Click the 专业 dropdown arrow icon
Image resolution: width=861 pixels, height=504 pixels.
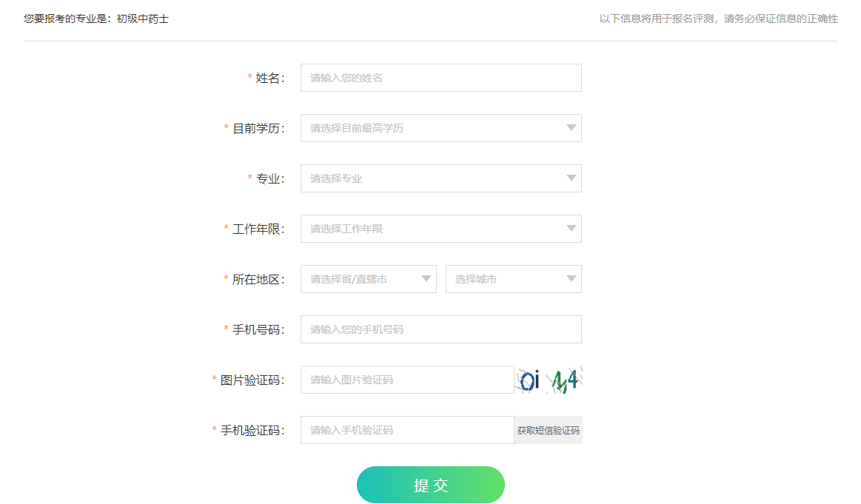click(x=571, y=178)
